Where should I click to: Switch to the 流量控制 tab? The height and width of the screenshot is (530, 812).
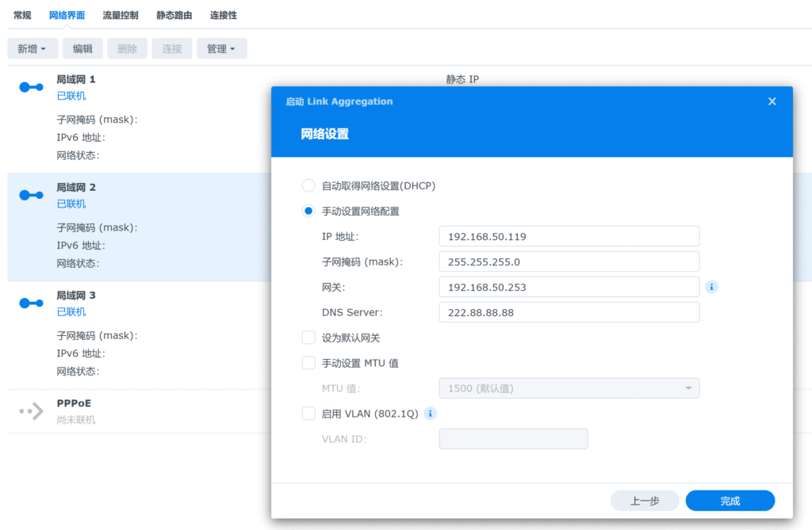click(121, 15)
